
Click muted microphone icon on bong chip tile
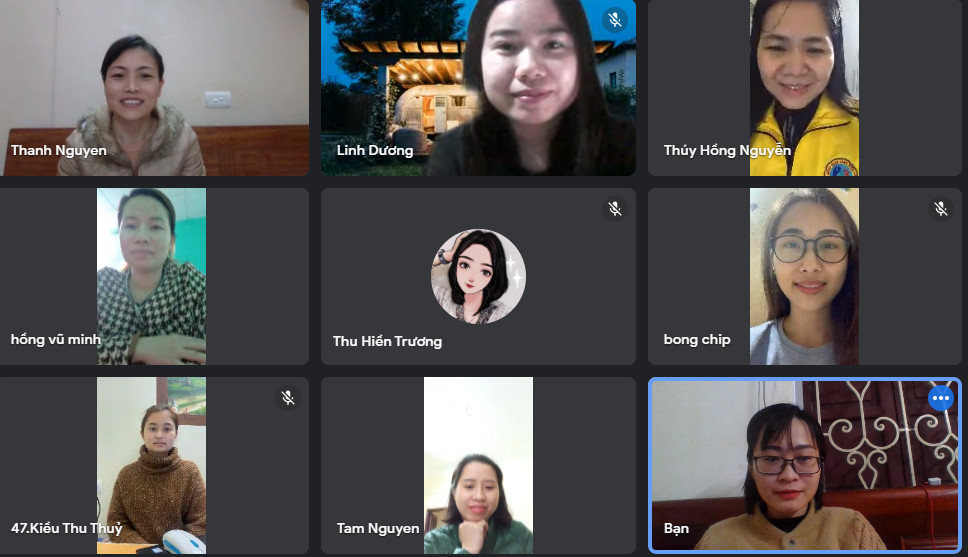pyautogui.click(x=941, y=209)
